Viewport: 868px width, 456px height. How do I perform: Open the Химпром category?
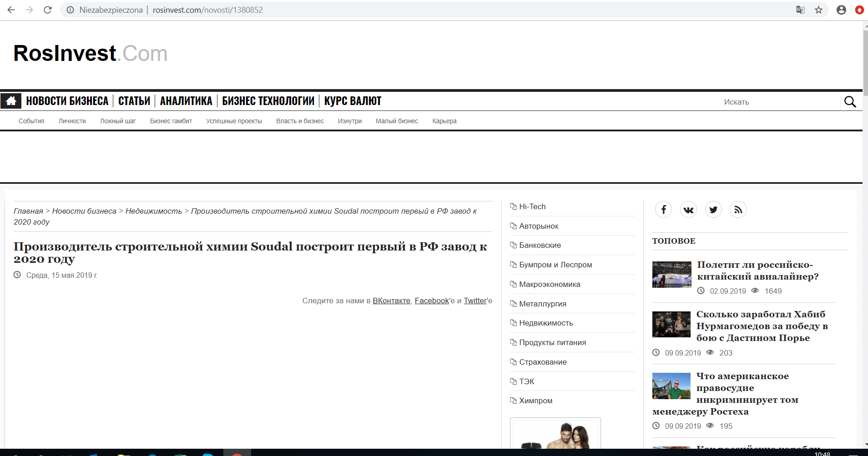click(536, 401)
